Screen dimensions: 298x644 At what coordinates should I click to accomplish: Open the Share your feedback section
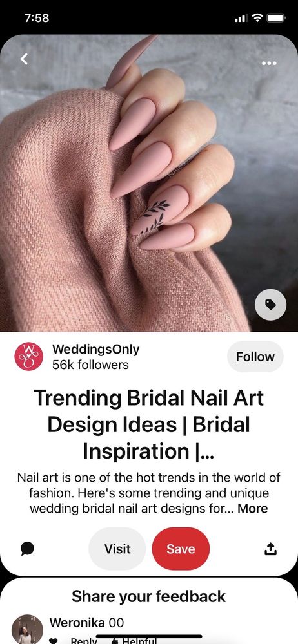[148, 596]
